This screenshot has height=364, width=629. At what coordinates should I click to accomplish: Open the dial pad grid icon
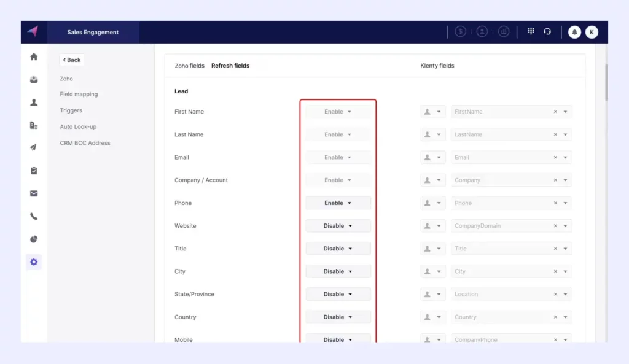(x=531, y=31)
